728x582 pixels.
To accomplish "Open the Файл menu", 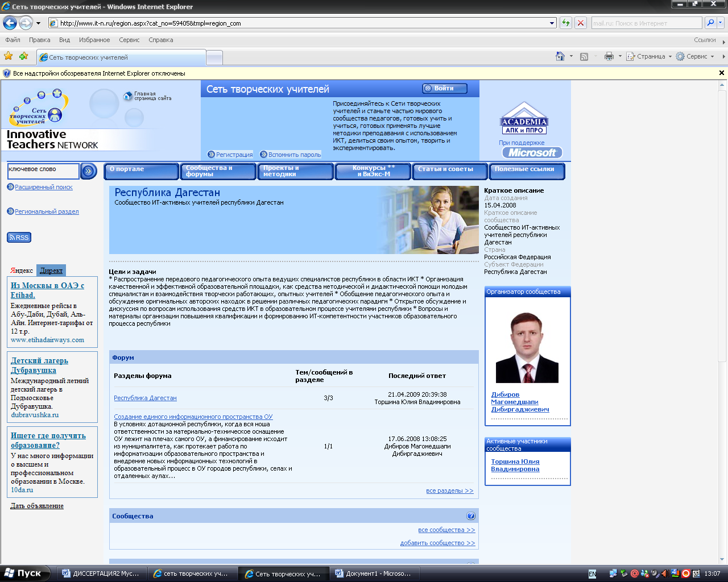I will 13,40.
